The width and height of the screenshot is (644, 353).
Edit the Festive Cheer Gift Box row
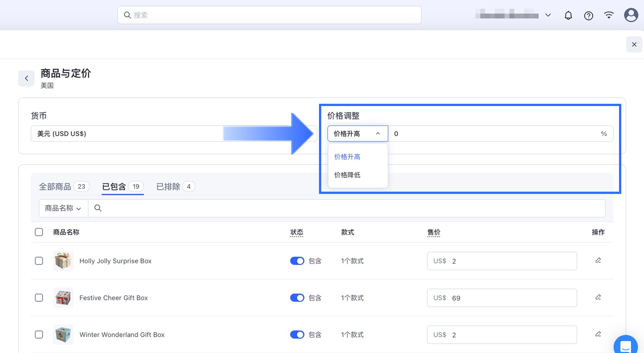tap(598, 297)
